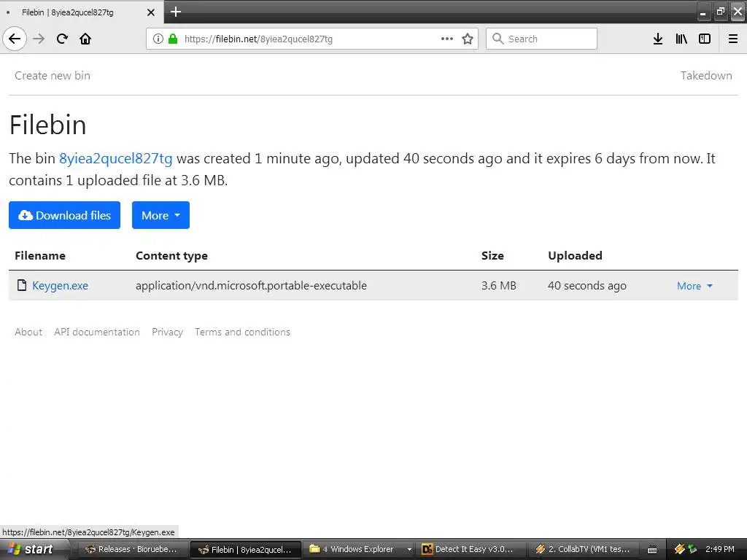The image size is (747, 560).
Task: Expand More dropdown in Keygen.exe row
Action: [694, 286]
